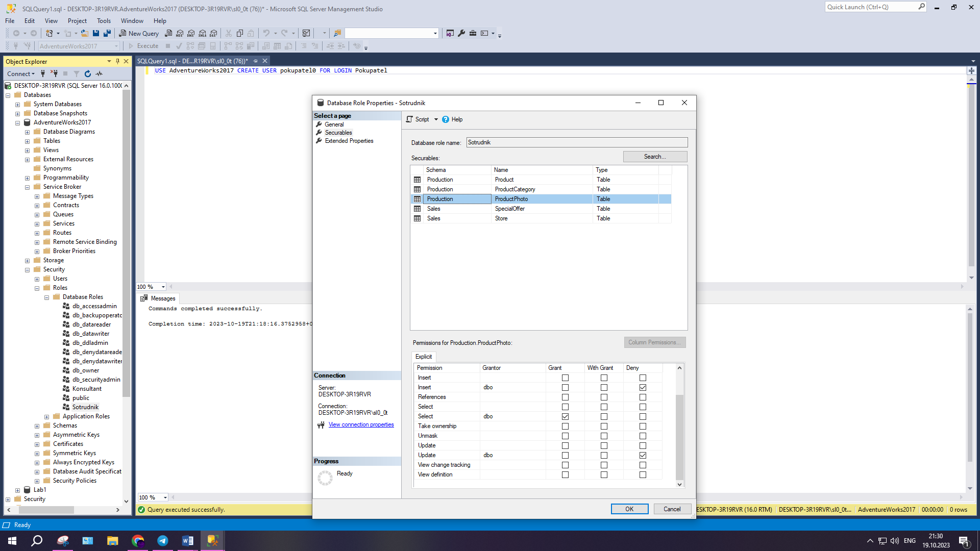Click the Open File toolbar icon
This screenshot has width=980, height=551.
pos(85,33)
